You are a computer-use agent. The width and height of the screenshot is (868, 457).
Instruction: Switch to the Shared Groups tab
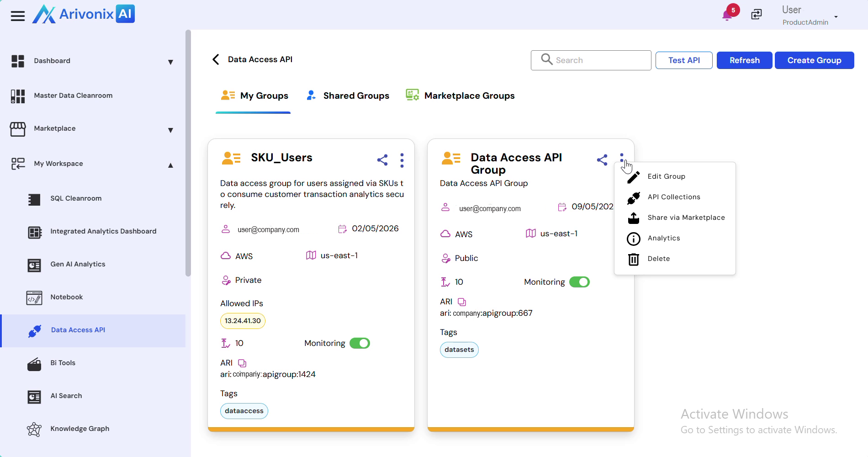click(x=348, y=96)
